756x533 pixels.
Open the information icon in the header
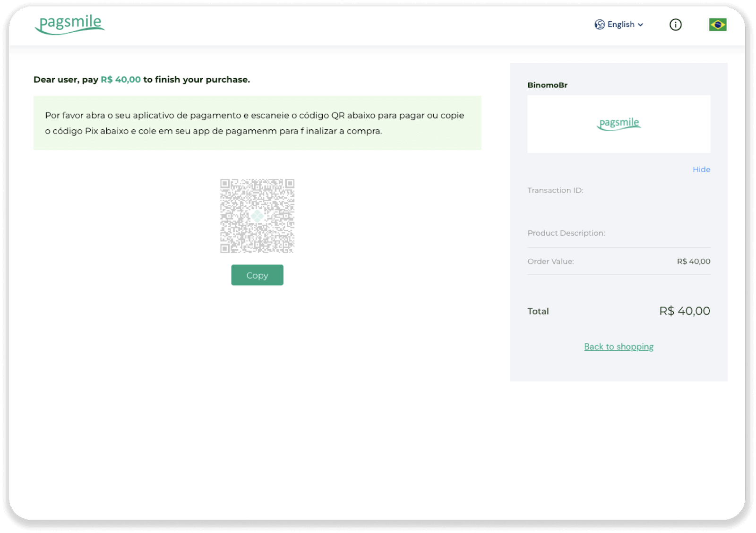click(x=676, y=25)
